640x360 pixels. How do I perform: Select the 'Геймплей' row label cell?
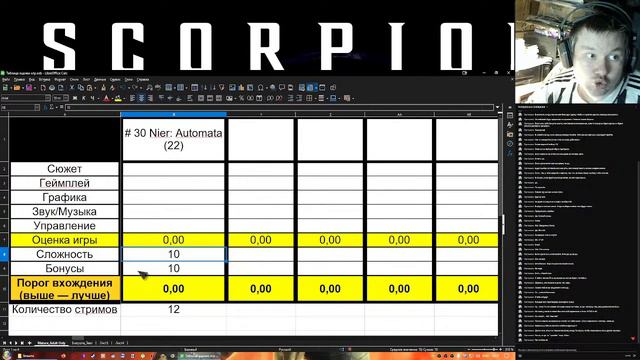64,183
